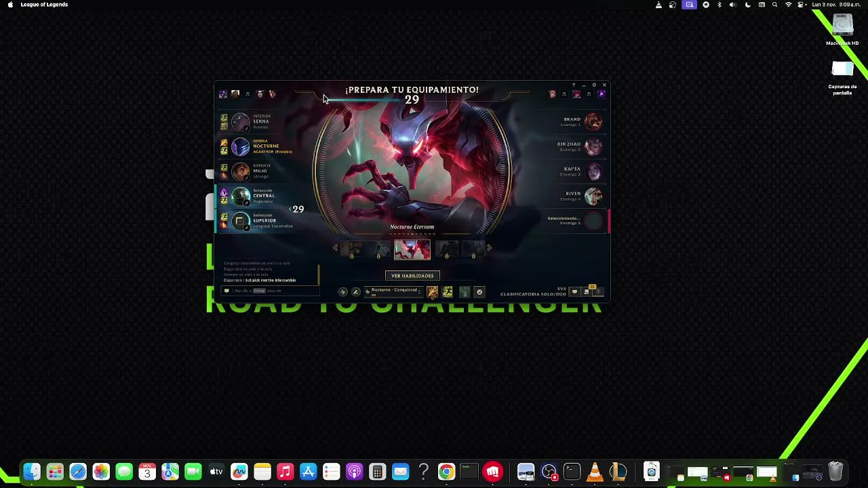Open Music app from the Dock

tap(285, 472)
